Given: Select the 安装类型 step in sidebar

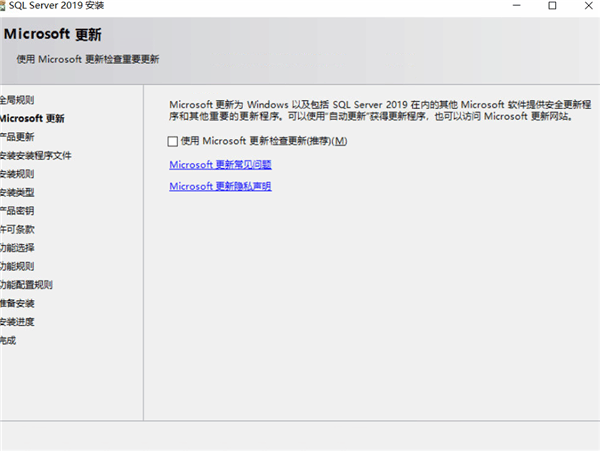Looking at the screenshot, I should [x=17, y=192].
